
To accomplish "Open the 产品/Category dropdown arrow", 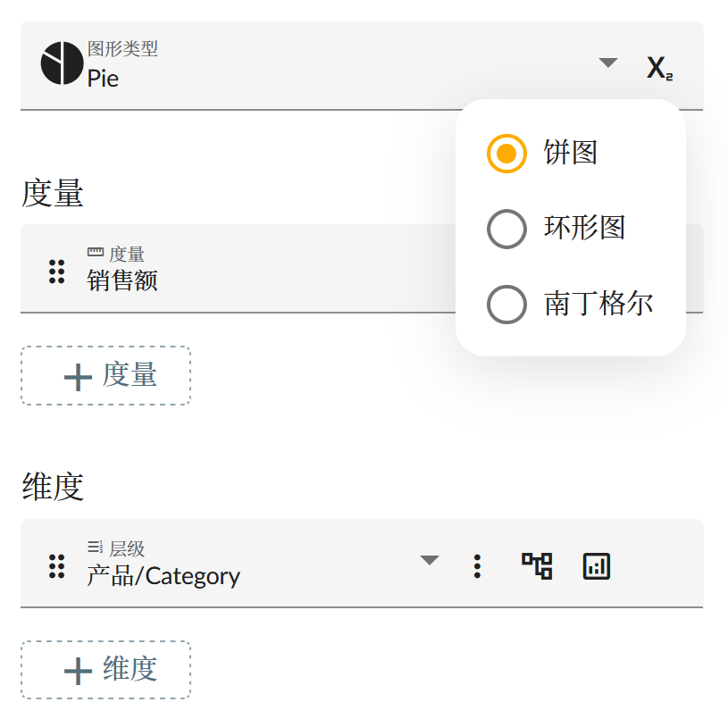I will coord(430,560).
